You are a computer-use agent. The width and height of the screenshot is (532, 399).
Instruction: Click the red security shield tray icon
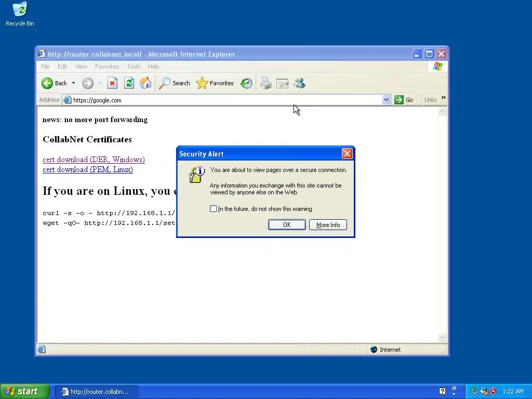click(x=494, y=391)
